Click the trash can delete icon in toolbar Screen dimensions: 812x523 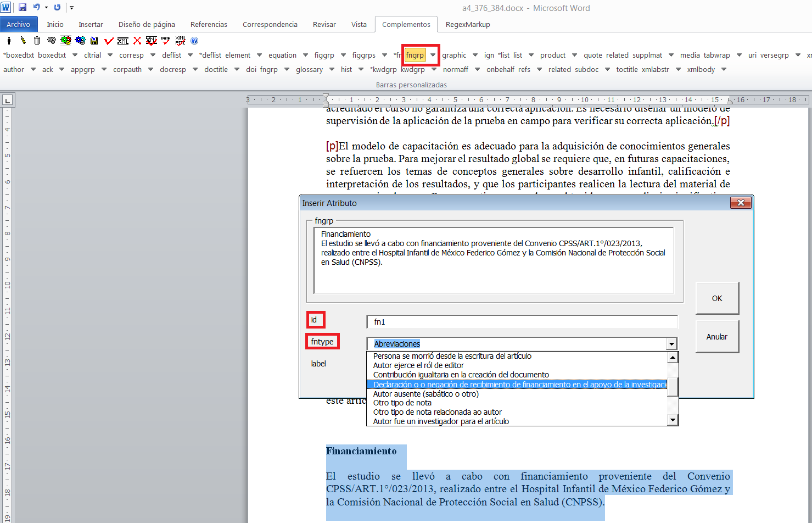click(x=37, y=41)
